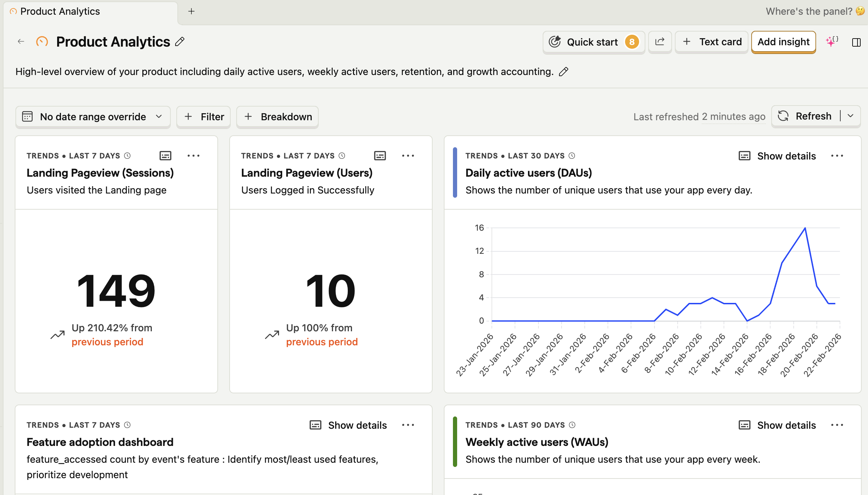This screenshot has height=495, width=868.
Task: Open more options on Daily active users
Action: [837, 156]
